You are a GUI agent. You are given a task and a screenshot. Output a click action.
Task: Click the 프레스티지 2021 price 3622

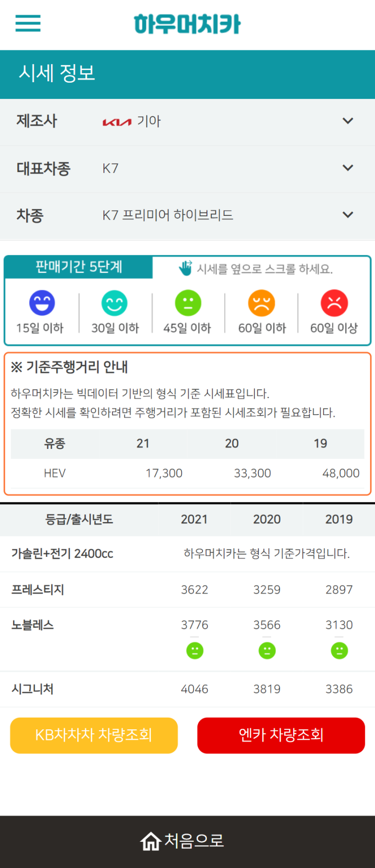click(x=195, y=590)
